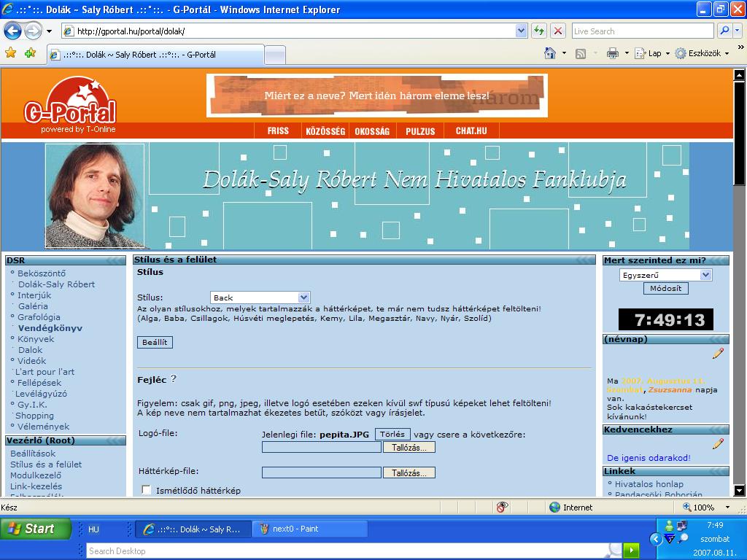747x560 pixels.
Task: Open the Modulkezelő link
Action: (36, 475)
